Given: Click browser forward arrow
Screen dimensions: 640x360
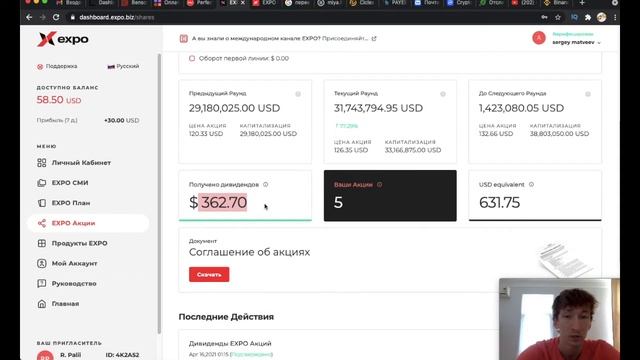Looking at the screenshot, I should click(x=42, y=17).
